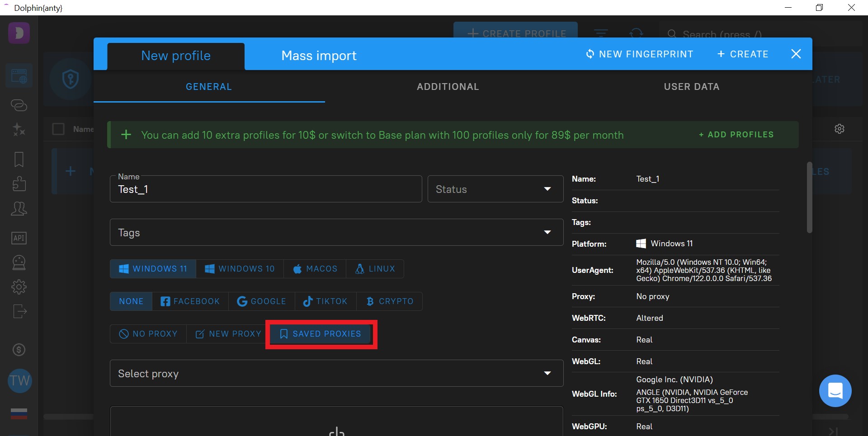Open the Browsers profiles sidebar icon
This screenshot has width=868, height=436.
[19, 76]
